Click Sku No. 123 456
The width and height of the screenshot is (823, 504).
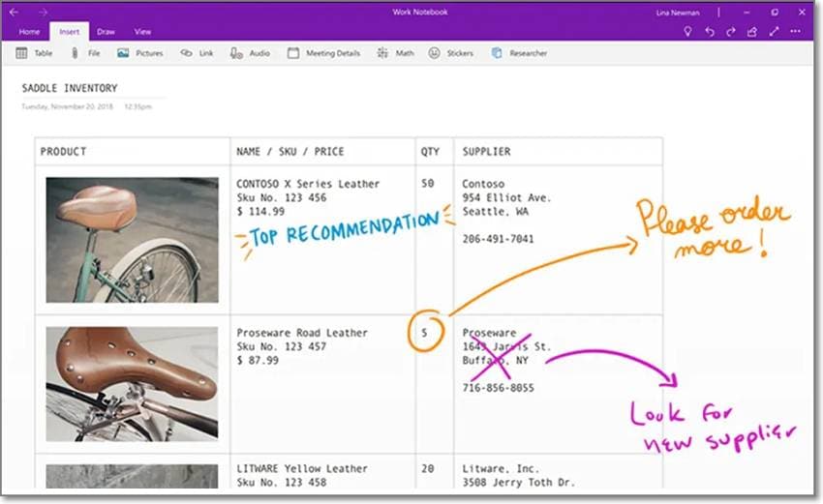point(282,197)
